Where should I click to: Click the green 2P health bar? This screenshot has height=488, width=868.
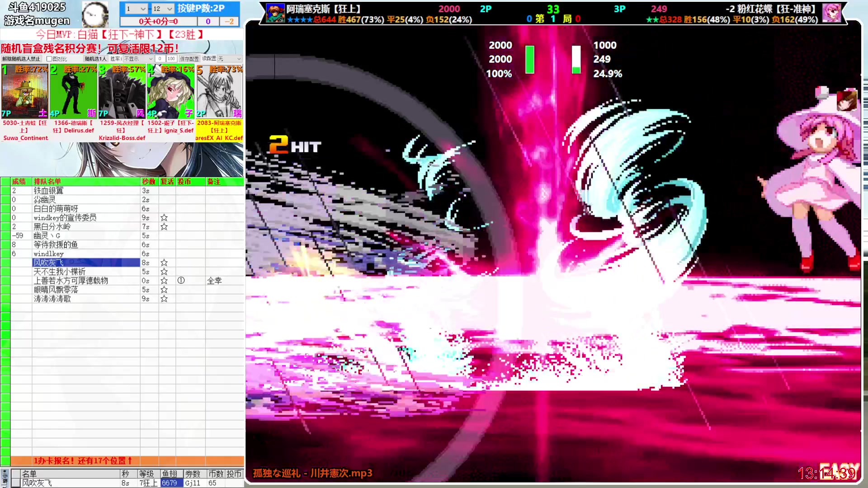click(x=529, y=59)
